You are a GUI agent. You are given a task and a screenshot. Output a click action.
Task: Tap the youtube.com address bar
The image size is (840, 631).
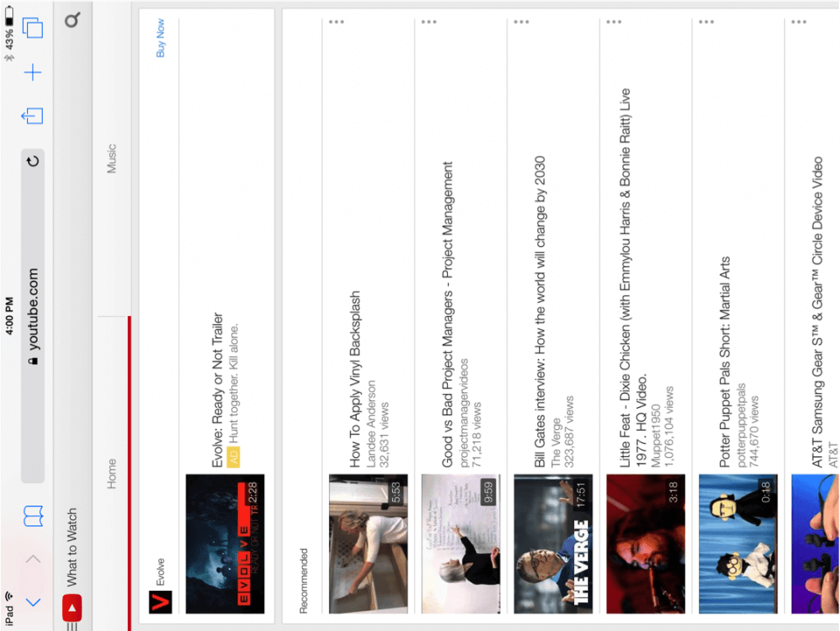pyautogui.click(x=33, y=316)
